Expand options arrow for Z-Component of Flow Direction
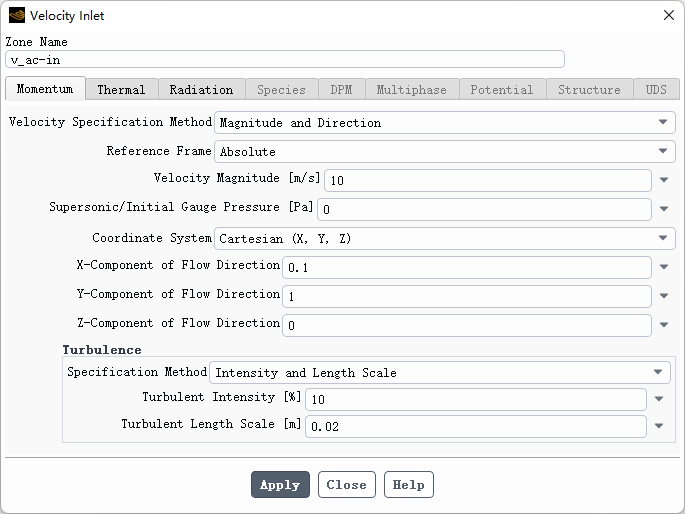 click(664, 326)
